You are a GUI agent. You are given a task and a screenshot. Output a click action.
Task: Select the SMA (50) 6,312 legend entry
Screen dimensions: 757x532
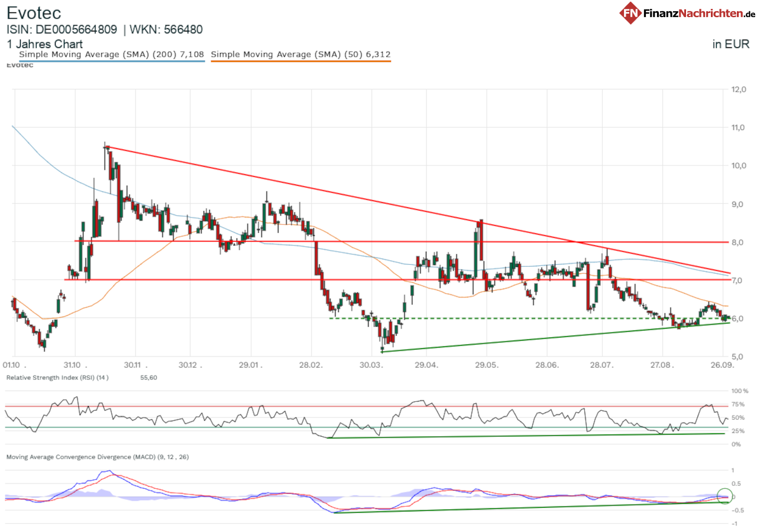(x=300, y=55)
